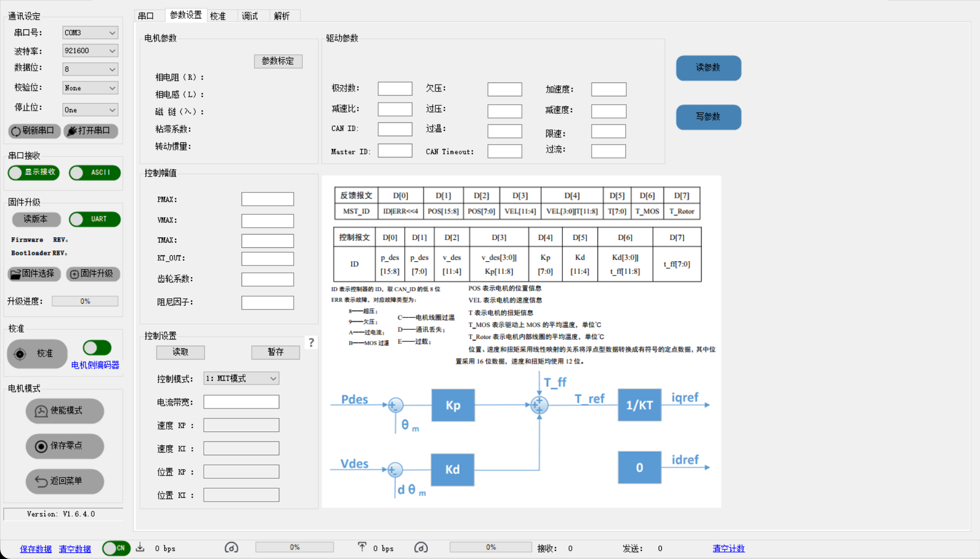Screen dimensions: 980x559
Task: Click the 加速度 input field
Action: (609, 89)
